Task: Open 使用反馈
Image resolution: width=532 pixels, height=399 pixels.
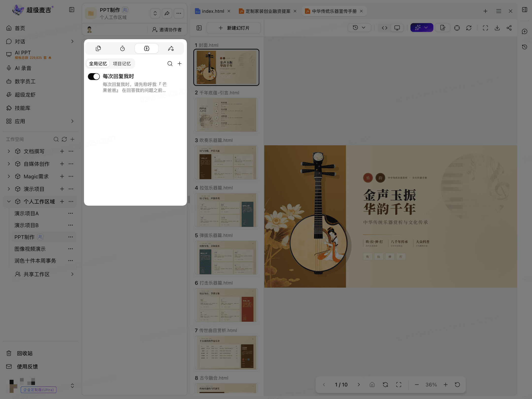Action: click(27, 367)
